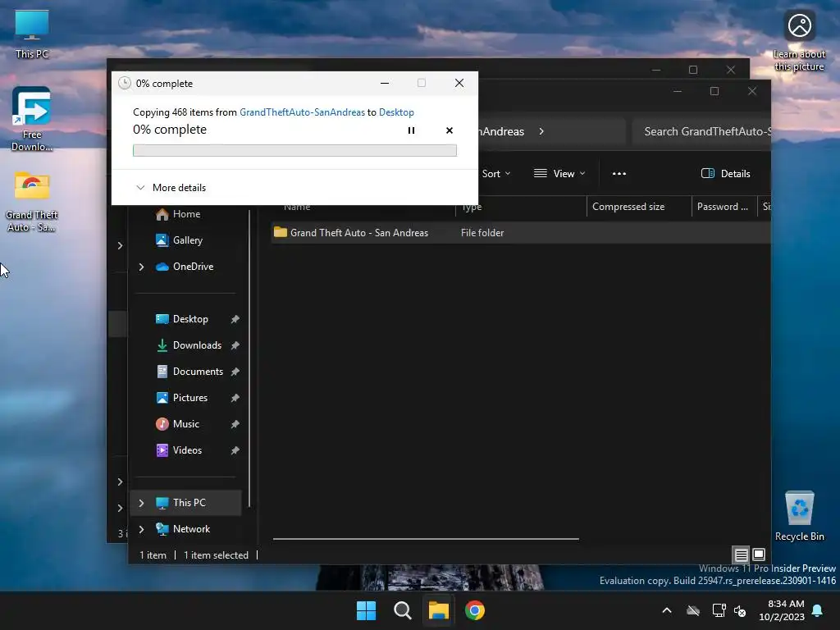Expand the OneDrive tree node

(141, 267)
